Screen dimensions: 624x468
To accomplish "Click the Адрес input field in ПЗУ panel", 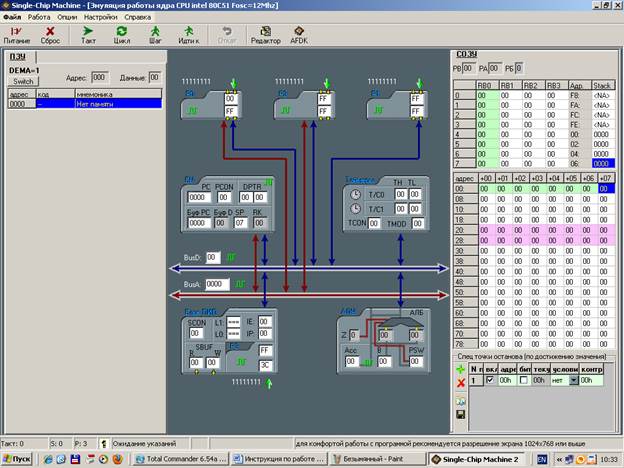I will (99, 77).
